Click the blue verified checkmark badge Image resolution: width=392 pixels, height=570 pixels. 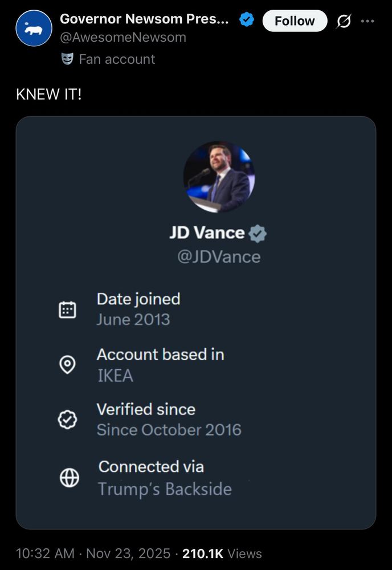247,20
